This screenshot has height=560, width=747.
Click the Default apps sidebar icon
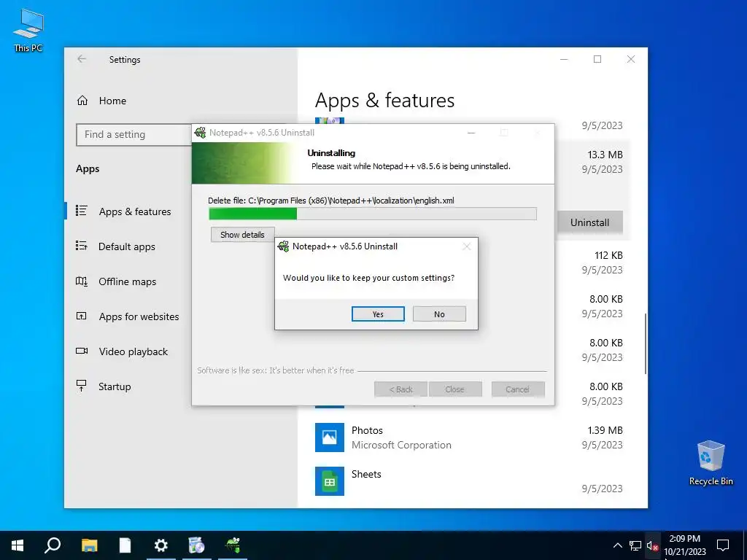[x=82, y=246]
